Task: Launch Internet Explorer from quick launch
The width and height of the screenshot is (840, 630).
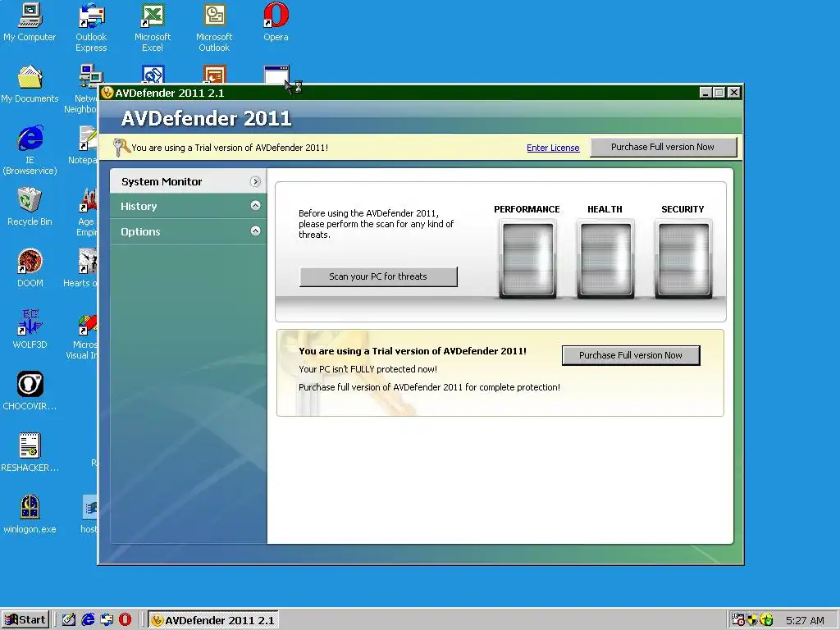Action: pyautogui.click(x=88, y=620)
